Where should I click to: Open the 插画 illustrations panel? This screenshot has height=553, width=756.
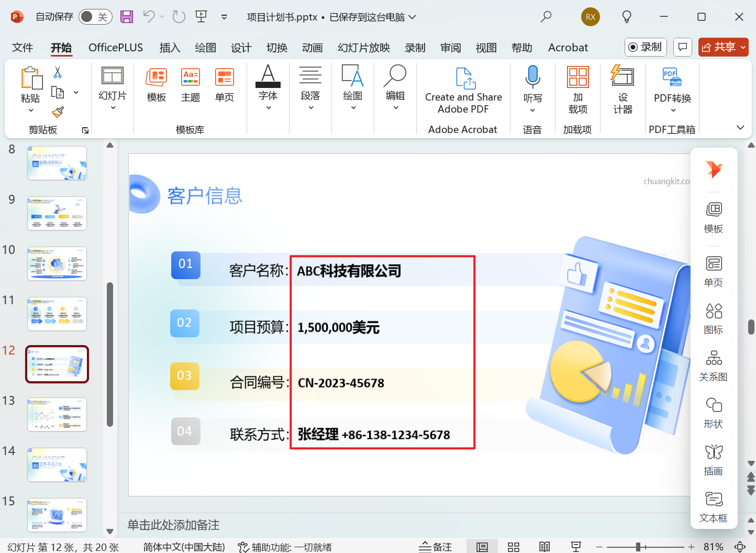click(713, 458)
